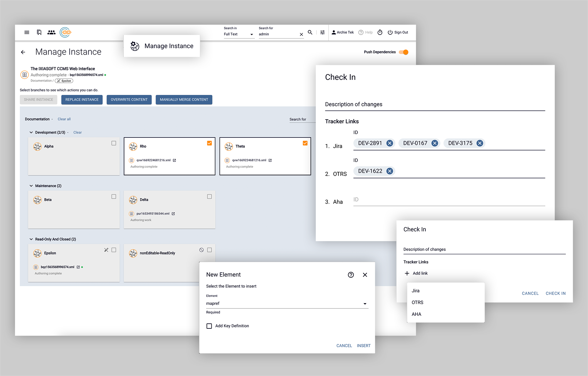This screenshot has height=376, width=588.
Task: Collapse the Maintenance (2) section
Action: [x=31, y=186]
